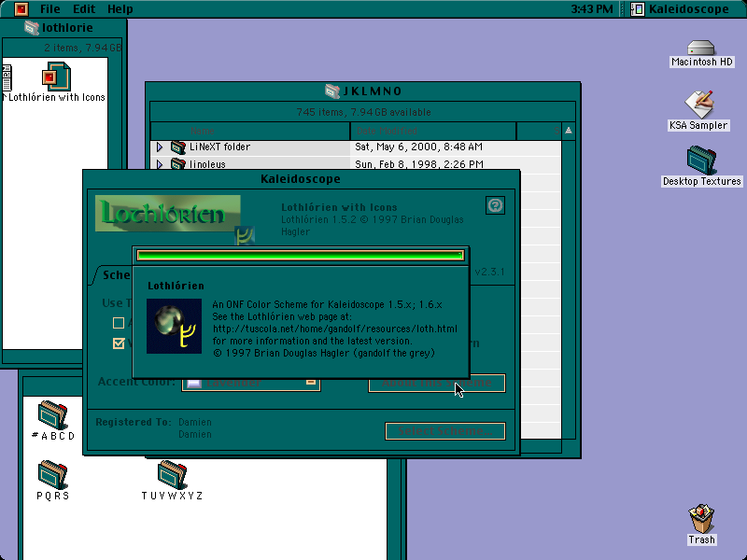
Task: Sort JKLMNO list by Name column
Action: tap(250, 131)
